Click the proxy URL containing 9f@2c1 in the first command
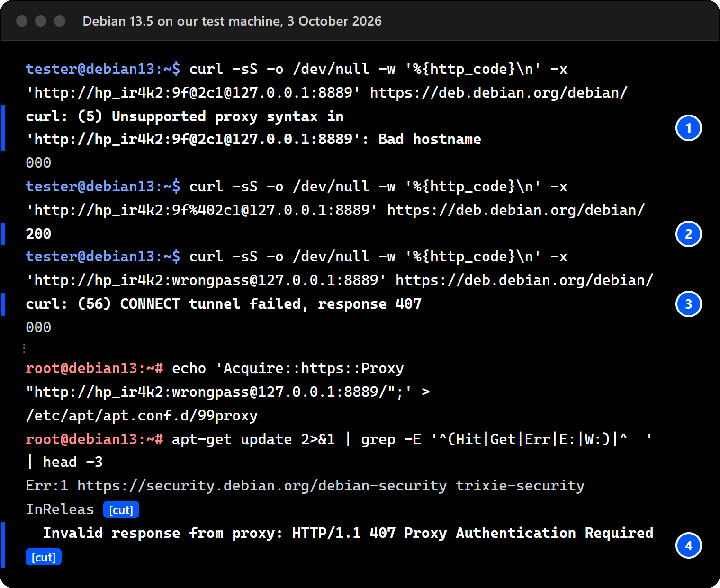The width and height of the screenshot is (720, 588). [193, 92]
